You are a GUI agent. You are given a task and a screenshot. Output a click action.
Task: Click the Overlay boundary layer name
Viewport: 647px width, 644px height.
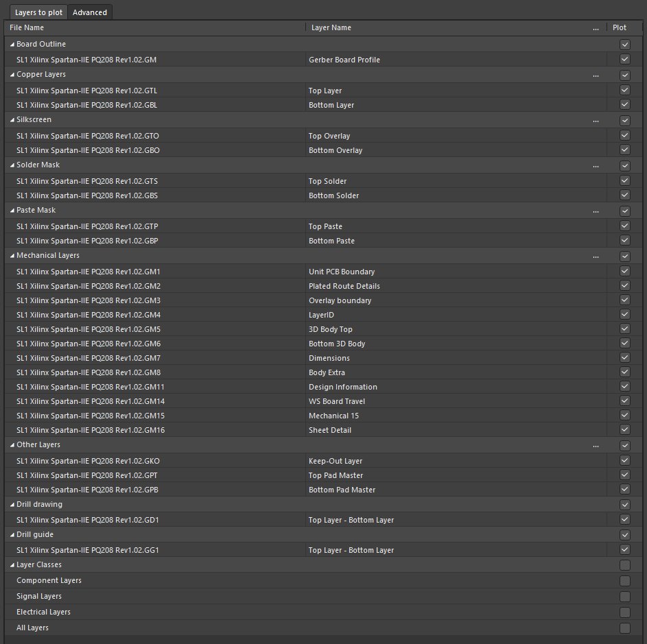(340, 301)
